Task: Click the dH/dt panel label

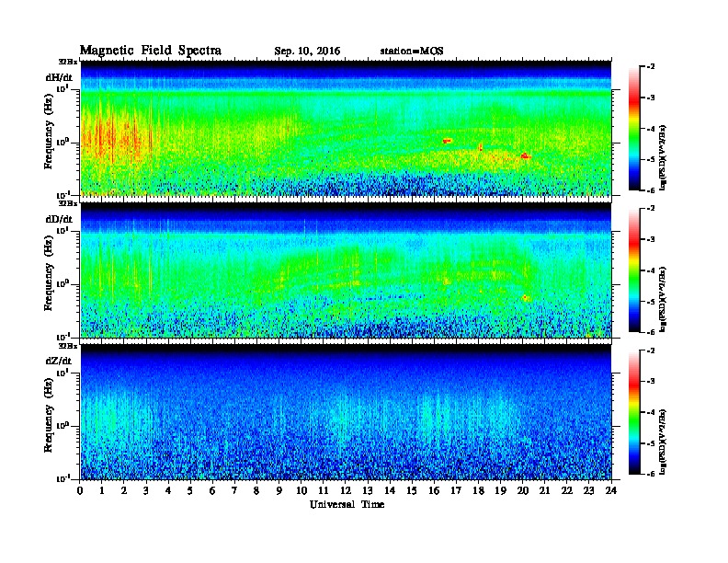Action: point(59,77)
